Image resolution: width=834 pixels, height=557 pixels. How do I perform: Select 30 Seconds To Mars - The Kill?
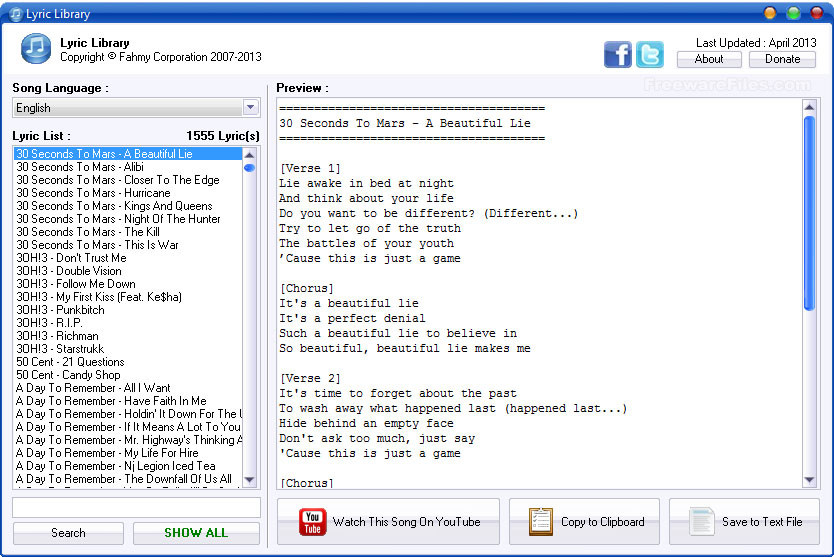pyautogui.click(x=128, y=232)
